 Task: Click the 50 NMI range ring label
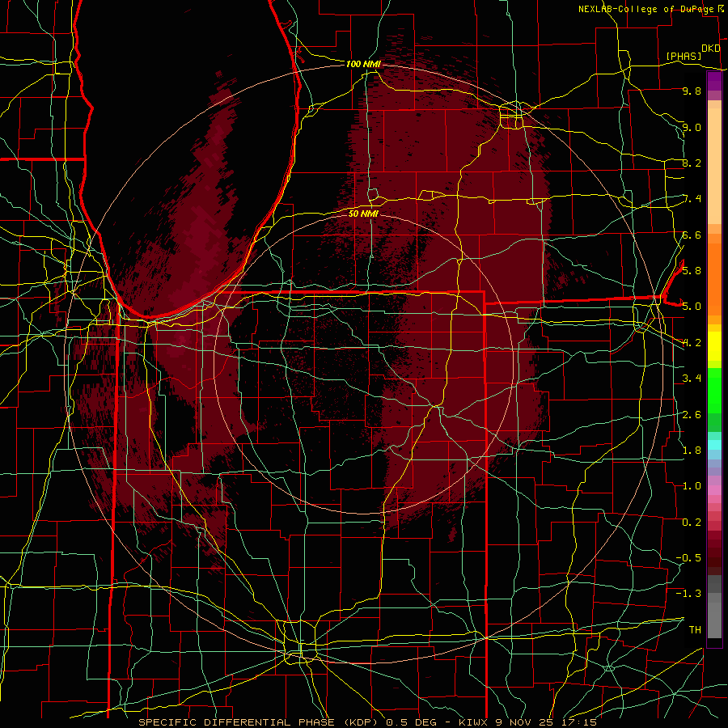click(363, 214)
